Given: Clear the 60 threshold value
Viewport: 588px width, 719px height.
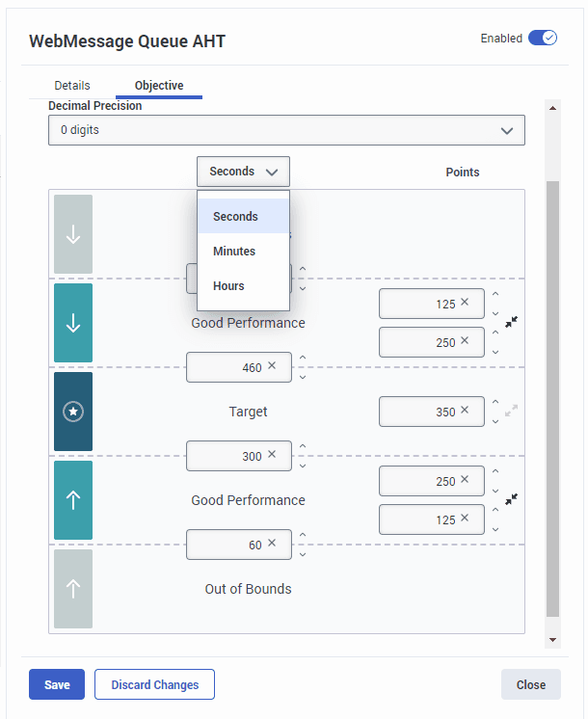Looking at the screenshot, I should [x=272, y=544].
